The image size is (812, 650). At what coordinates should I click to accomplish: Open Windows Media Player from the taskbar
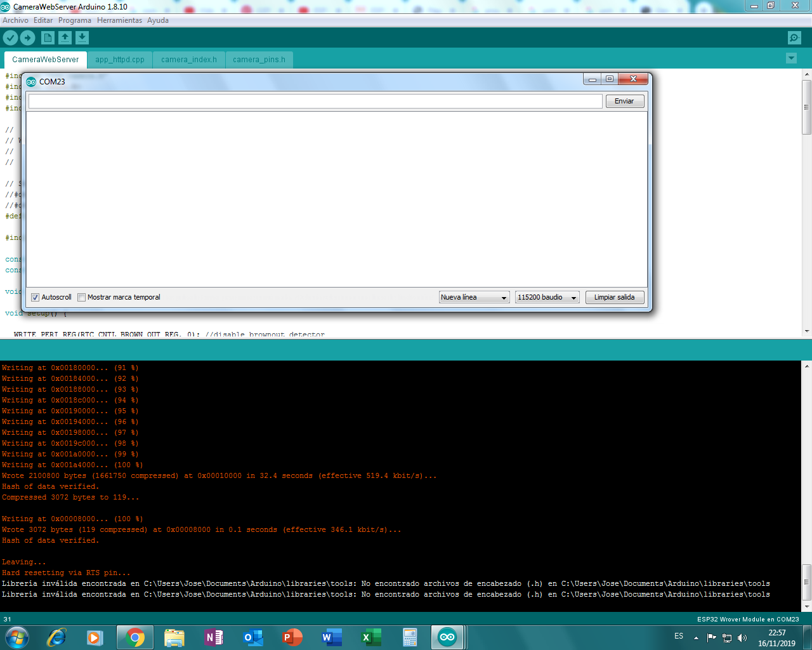(95, 637)
